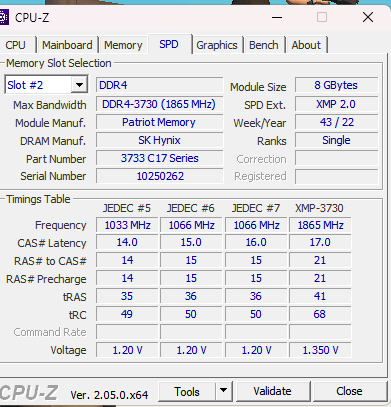Click the JEDEC #6 column header
The height and width of the screenshot is (407, 391).
click(191, 208)
